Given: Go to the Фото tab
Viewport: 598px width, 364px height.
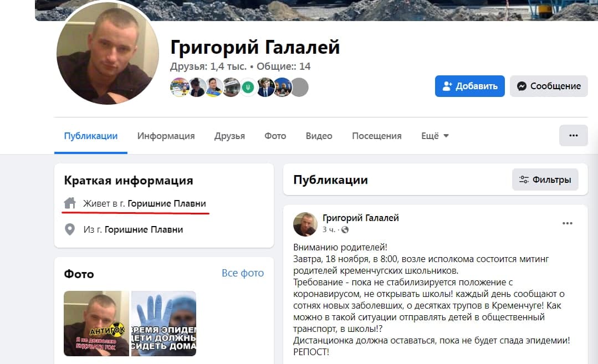Looking at the screenshot, I should tap(275, 136).
